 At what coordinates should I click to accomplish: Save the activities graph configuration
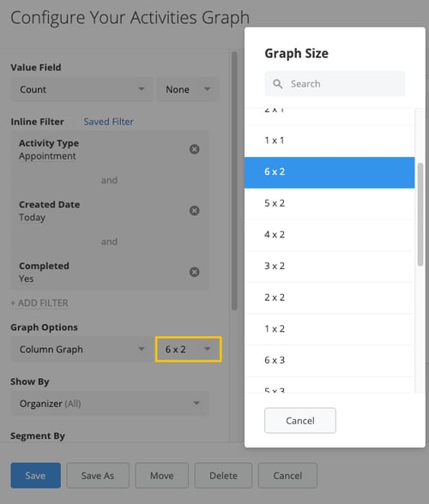click(x=35, y=476)
